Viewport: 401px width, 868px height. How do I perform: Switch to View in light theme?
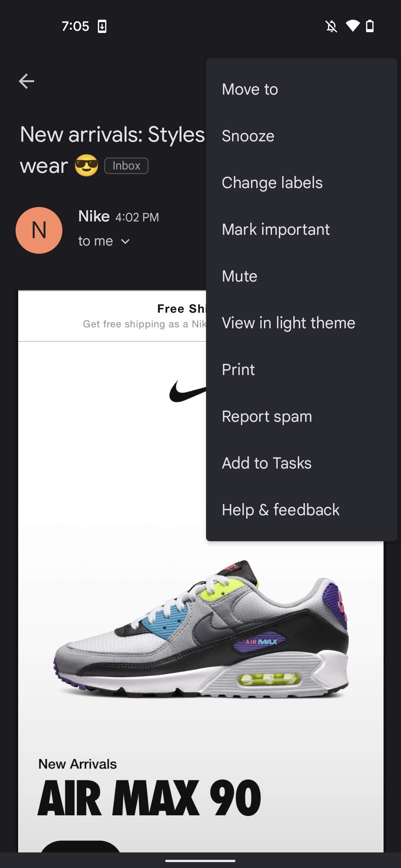pos(301,323)
